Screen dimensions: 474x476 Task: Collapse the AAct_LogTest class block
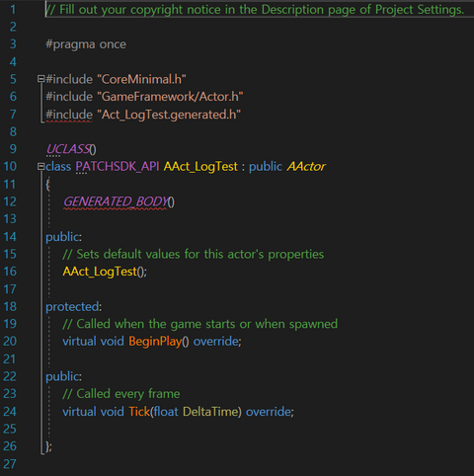(41, 166)
